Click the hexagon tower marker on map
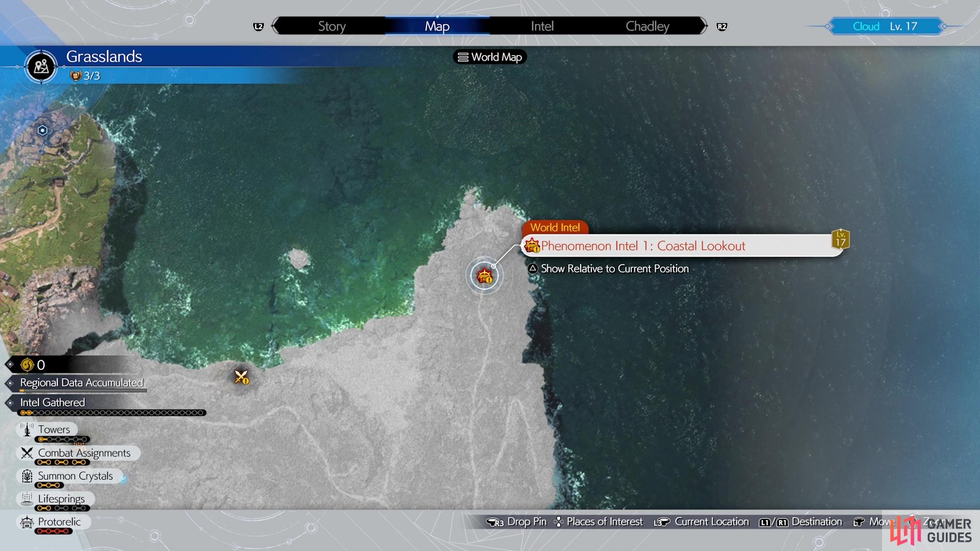 point(42,131)
